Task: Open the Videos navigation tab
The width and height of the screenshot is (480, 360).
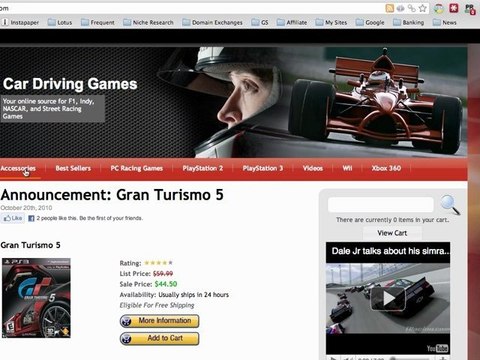Action: [313, 168]
